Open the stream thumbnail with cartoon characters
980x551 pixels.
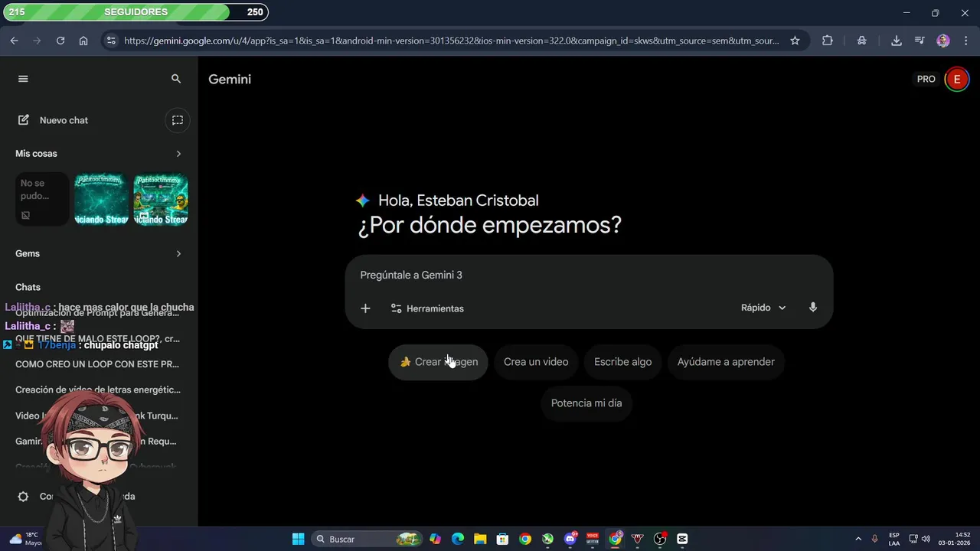click(161, 200)
